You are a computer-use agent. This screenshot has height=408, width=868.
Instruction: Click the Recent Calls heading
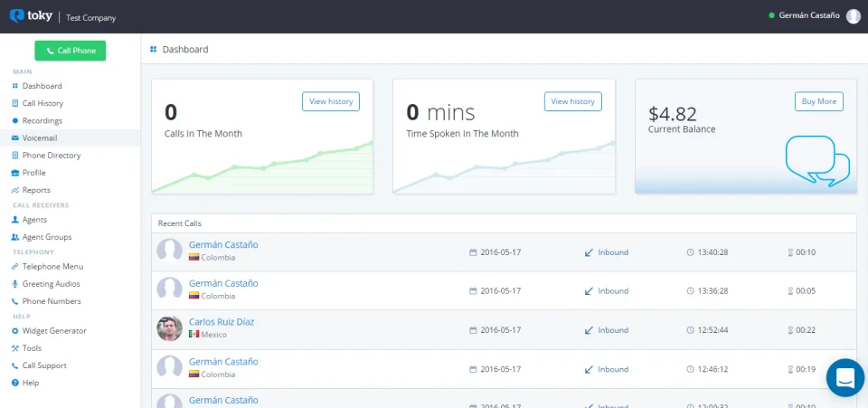click(180, 223)
